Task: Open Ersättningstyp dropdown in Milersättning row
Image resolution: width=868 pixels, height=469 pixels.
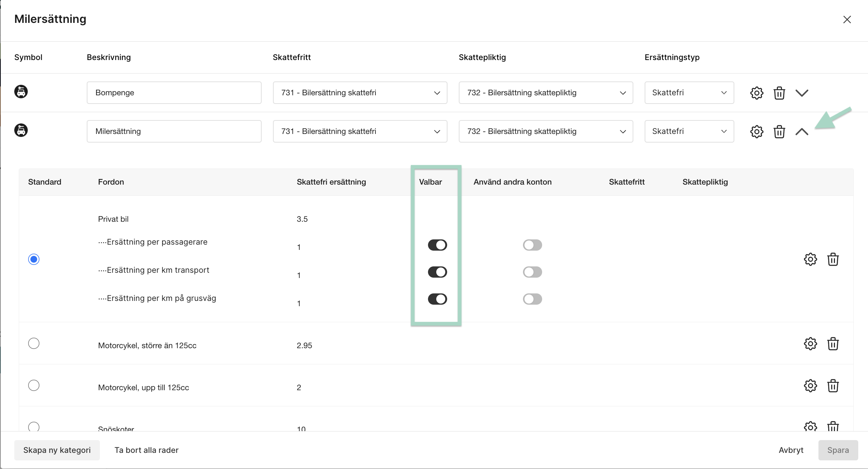Action: (x=689, y=131)
